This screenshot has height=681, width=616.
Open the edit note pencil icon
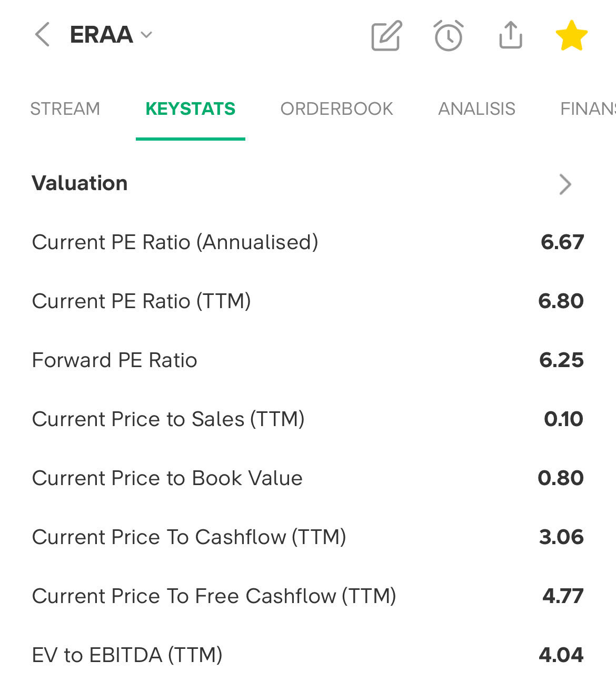point(386,36)
